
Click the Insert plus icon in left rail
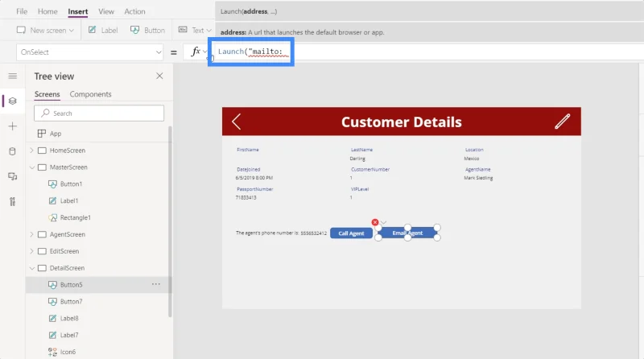[13, 126]
